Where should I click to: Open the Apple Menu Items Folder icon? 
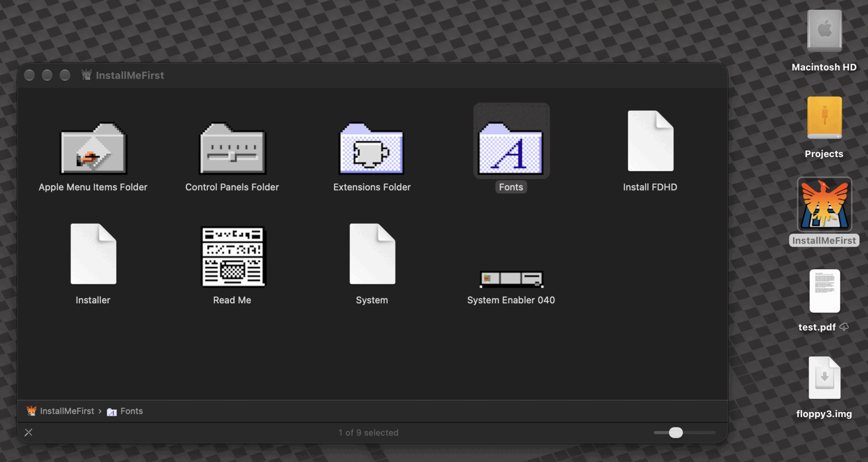[x=93, y=148]
